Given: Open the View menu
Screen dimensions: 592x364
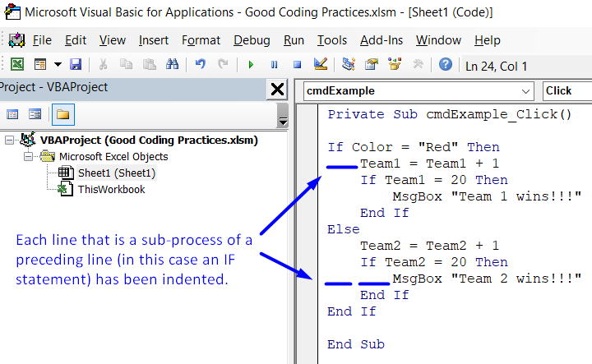Looking at the screenshot, I should [113, 40].
